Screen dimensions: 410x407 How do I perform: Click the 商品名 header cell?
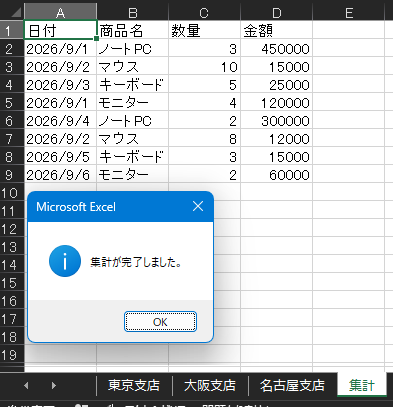133,31
